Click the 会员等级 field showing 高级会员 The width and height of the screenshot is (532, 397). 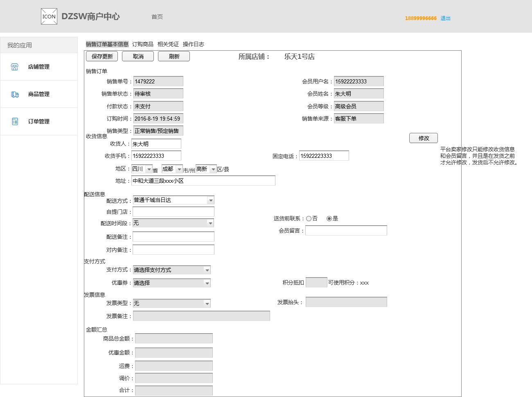click(359, 106)
